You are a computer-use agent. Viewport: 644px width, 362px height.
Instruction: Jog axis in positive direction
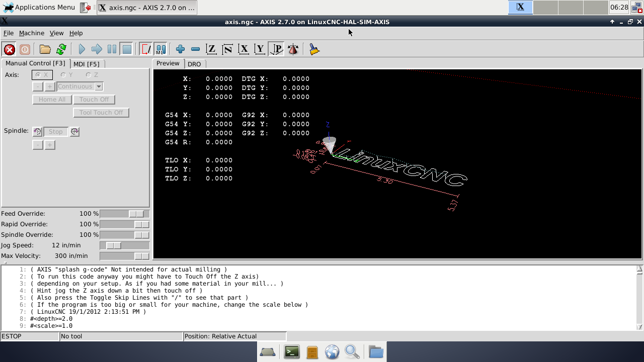49,86
